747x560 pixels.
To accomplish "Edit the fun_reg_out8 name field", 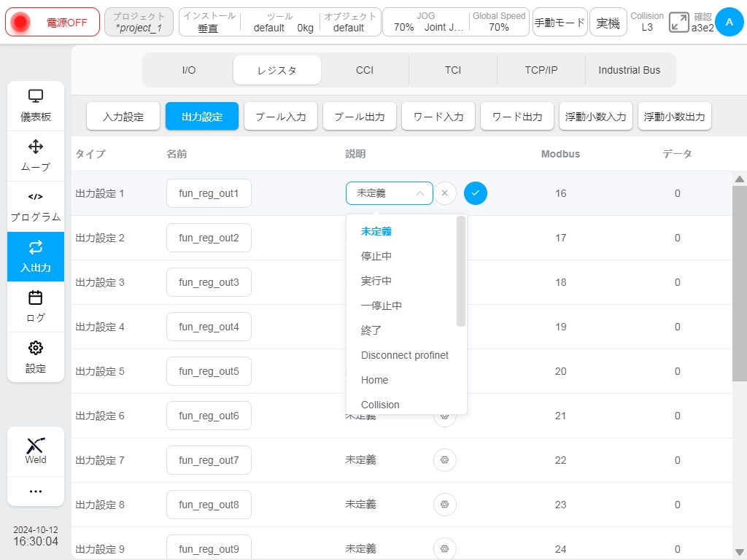I will [x=209, y=505].
